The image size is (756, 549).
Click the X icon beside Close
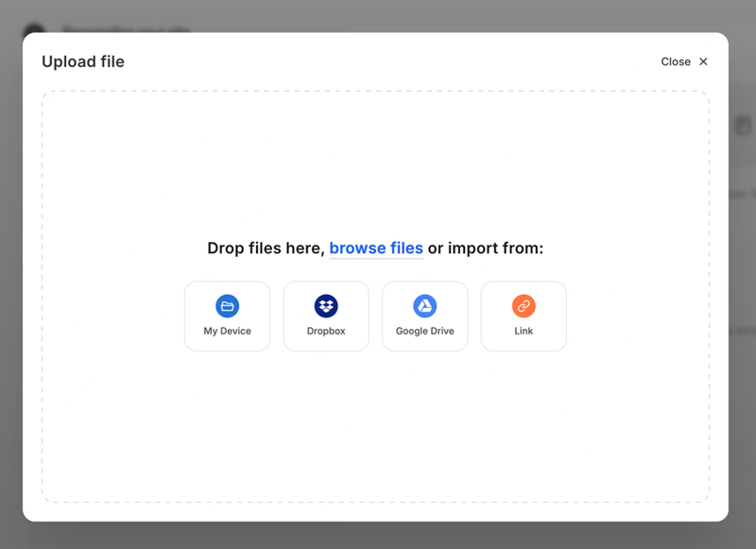tap(703, 61)
